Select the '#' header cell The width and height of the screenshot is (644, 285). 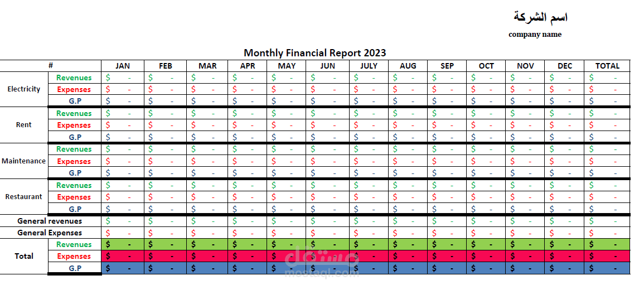[x=51, y=66]
